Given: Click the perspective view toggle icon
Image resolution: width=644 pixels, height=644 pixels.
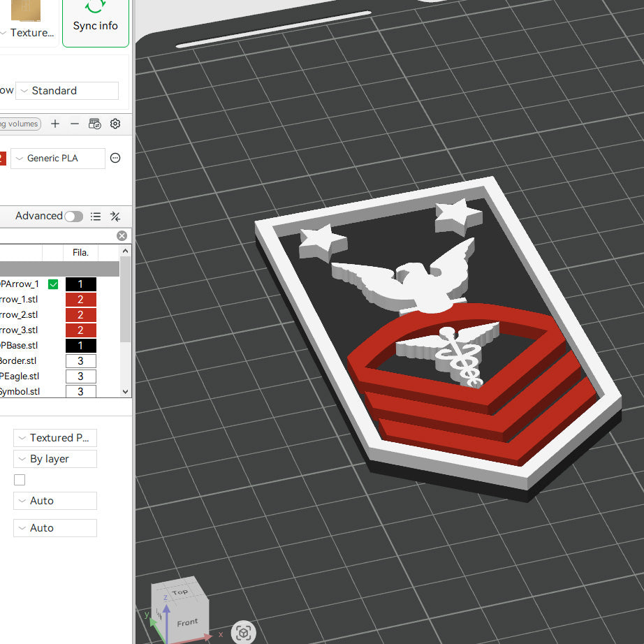Looking at the screenshot, I should [244, 632].
